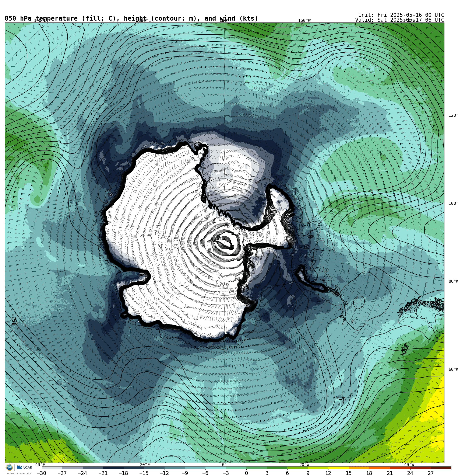This screenshot has width=458, height=476.
Task: Pick the orange 15 to 18 colorbar swatch
Action: point(359,468)
